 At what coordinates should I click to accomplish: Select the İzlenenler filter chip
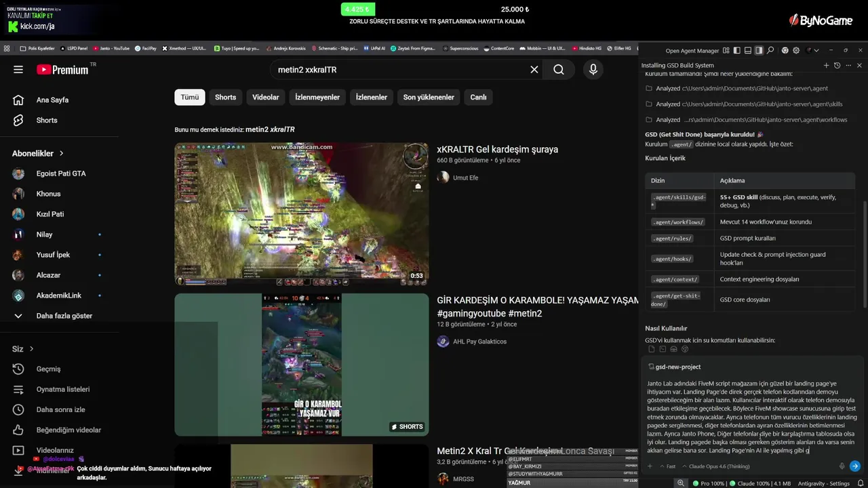coord(372,97)
